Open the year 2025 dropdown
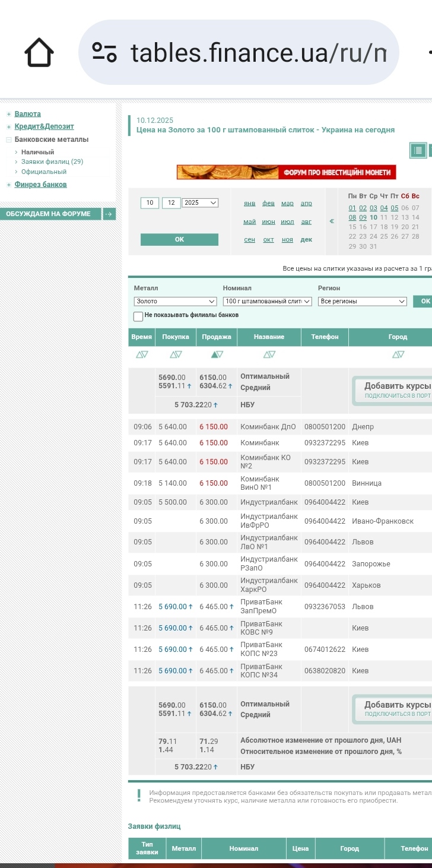 (x=200, y=203)
